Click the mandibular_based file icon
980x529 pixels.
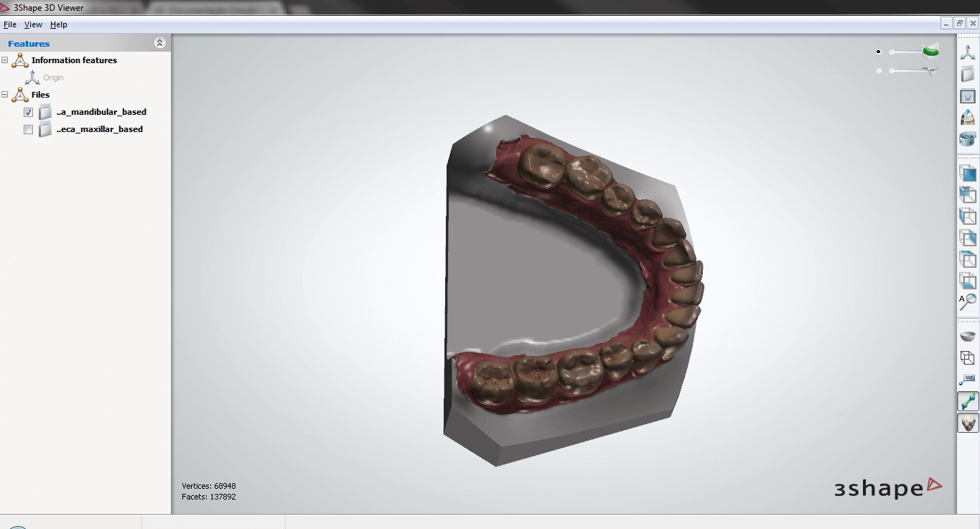pos(45,112)
